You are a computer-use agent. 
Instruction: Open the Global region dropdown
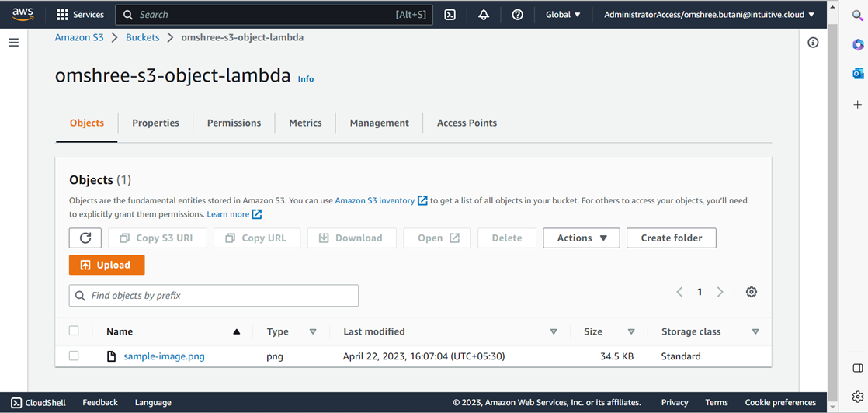(x=563, y=15)
